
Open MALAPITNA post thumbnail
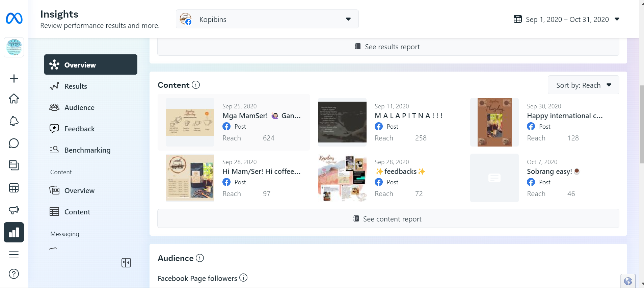[342, 122]
